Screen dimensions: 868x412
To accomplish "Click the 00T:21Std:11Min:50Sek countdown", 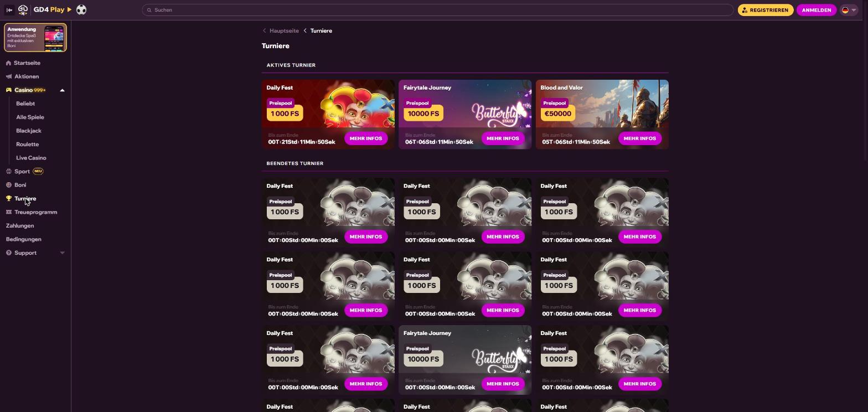I will (x=302, y=142).
